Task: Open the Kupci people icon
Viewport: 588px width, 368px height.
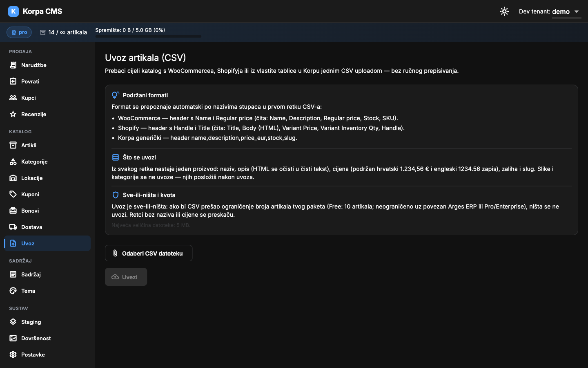Action: pos(13,98)
